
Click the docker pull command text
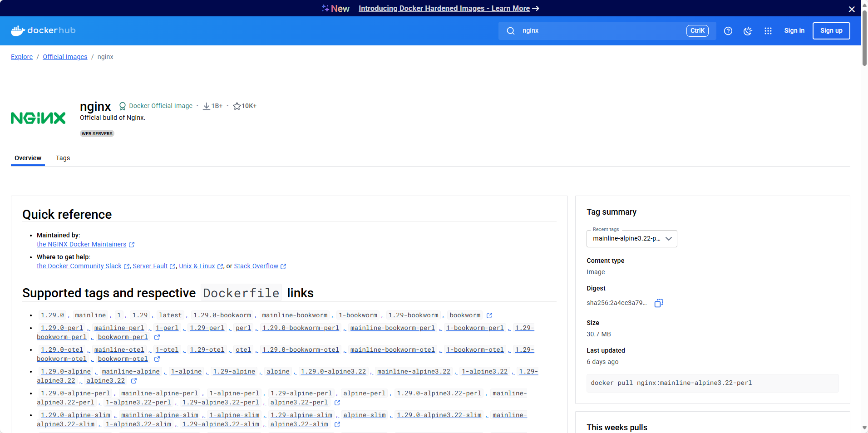coord(671,383)
